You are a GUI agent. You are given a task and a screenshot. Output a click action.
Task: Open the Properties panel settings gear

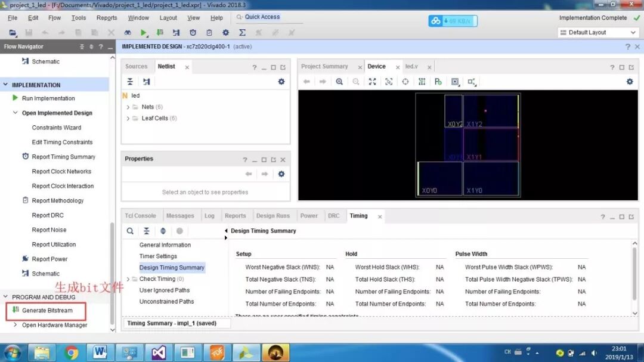(281, 174)
